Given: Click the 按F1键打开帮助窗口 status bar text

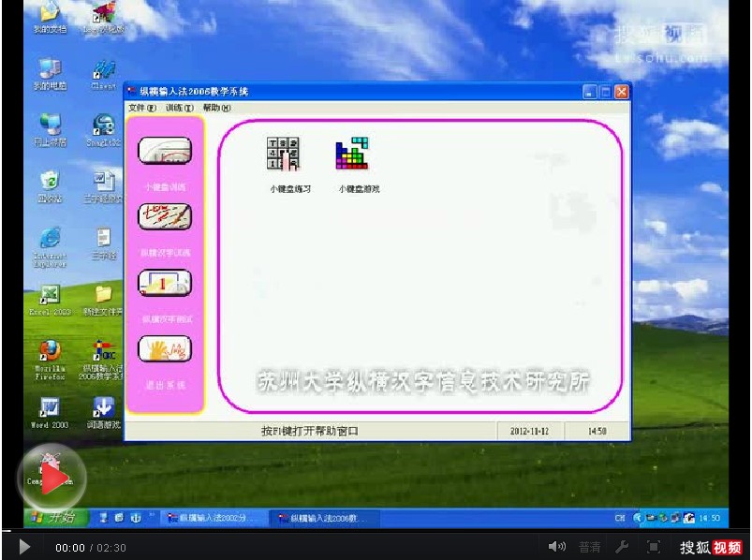Looking at the screenshot, I should coord(310,431).
